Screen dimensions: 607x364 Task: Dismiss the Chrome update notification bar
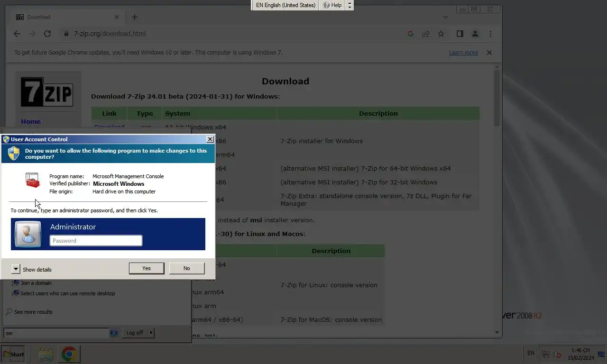tap(489, 53)
